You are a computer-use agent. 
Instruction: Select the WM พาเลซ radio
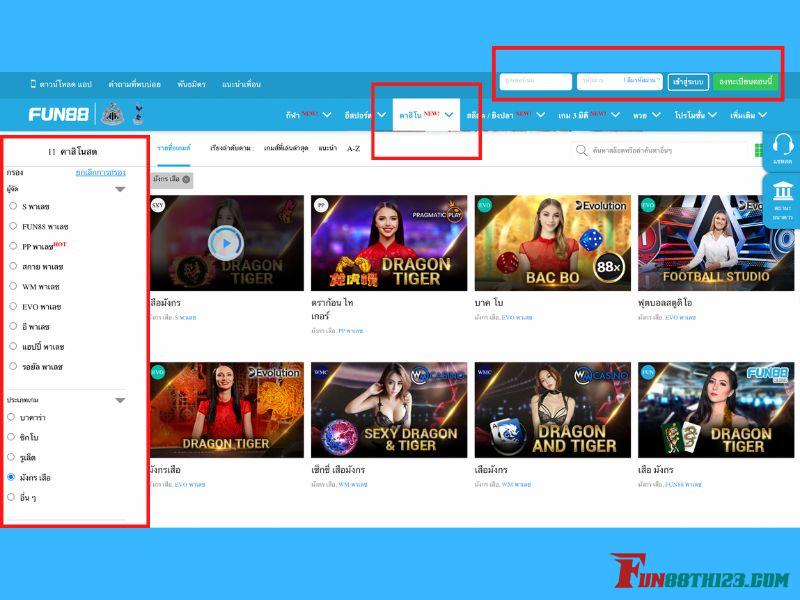coord(13,286)
